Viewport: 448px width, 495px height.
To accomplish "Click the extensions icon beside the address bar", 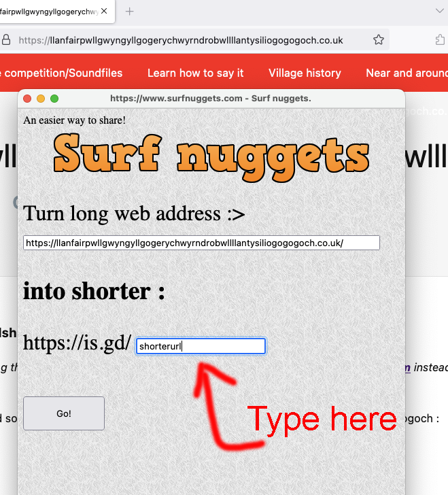I will (x=440, y=40).
